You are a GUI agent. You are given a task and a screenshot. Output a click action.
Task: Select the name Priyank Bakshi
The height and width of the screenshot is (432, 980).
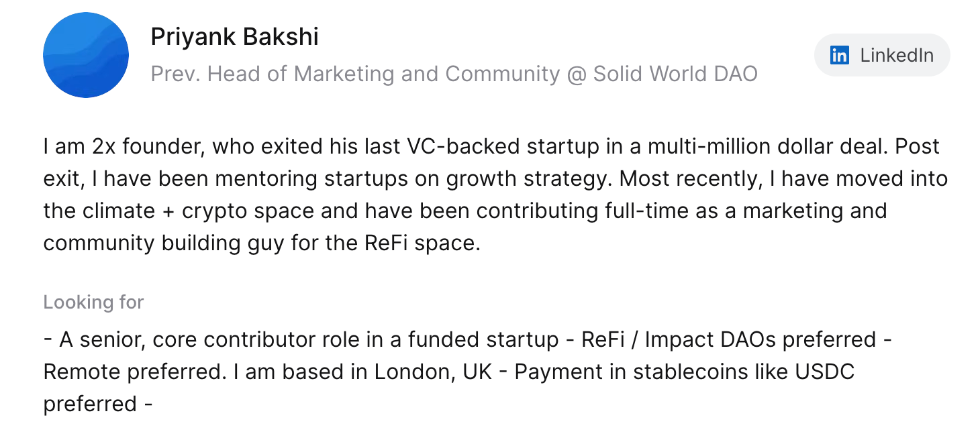point(234,37)
